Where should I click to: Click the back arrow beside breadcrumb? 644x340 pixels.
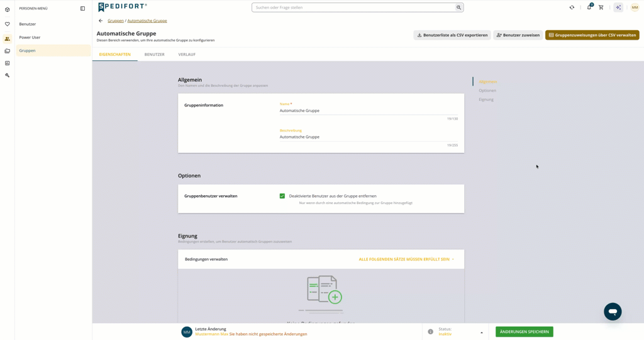101,21
